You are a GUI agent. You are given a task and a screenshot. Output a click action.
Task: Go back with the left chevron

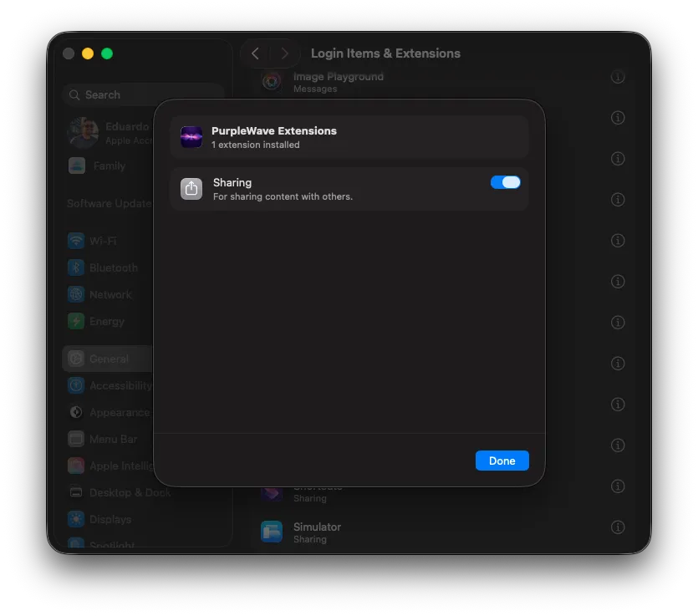pos(255,53)
